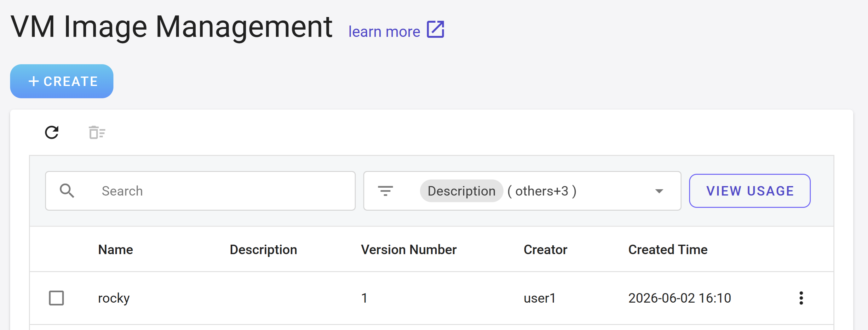Click the user1 creator cell
Screen dimensions: 868x330
(539, 298)
